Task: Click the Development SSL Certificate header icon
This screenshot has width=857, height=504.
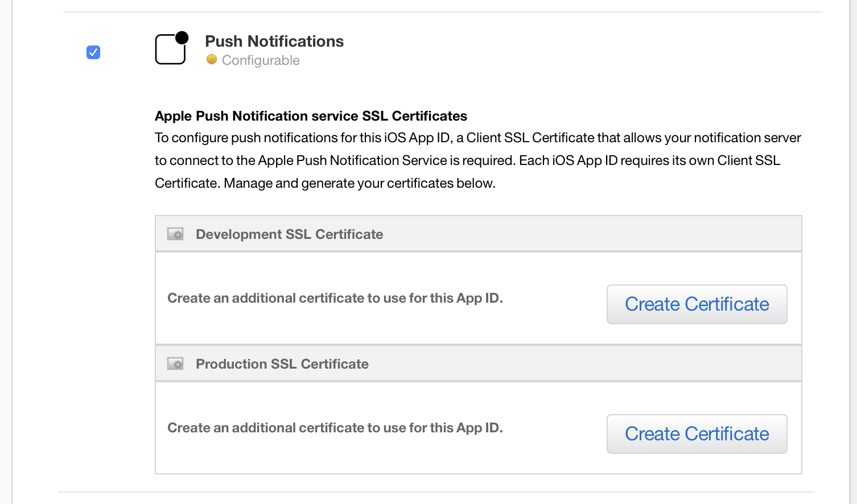Action: 175,234
